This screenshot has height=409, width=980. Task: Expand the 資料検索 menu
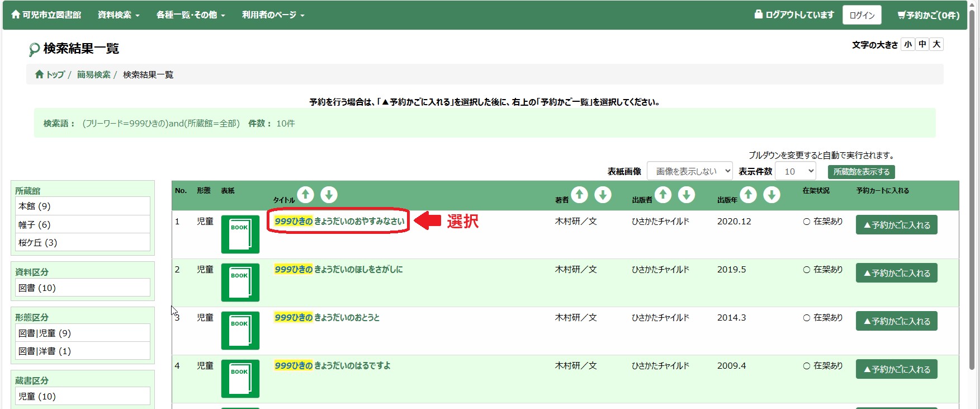click(x=119, y=15)
